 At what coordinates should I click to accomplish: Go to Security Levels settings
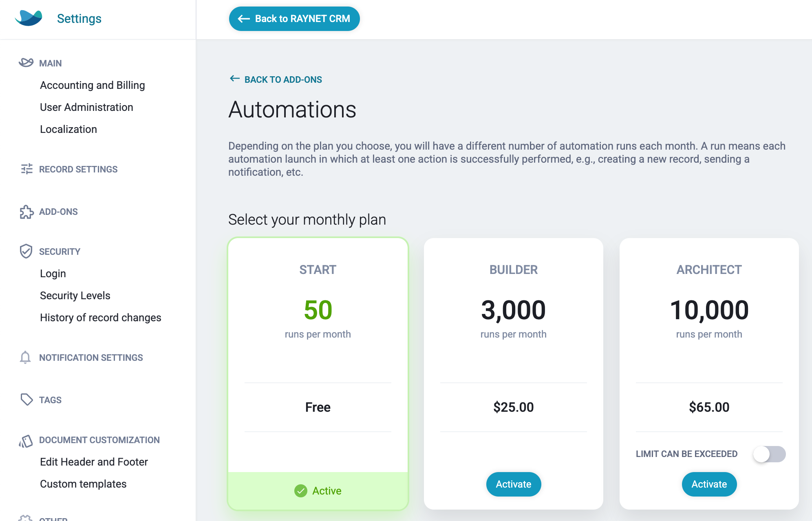75,296
